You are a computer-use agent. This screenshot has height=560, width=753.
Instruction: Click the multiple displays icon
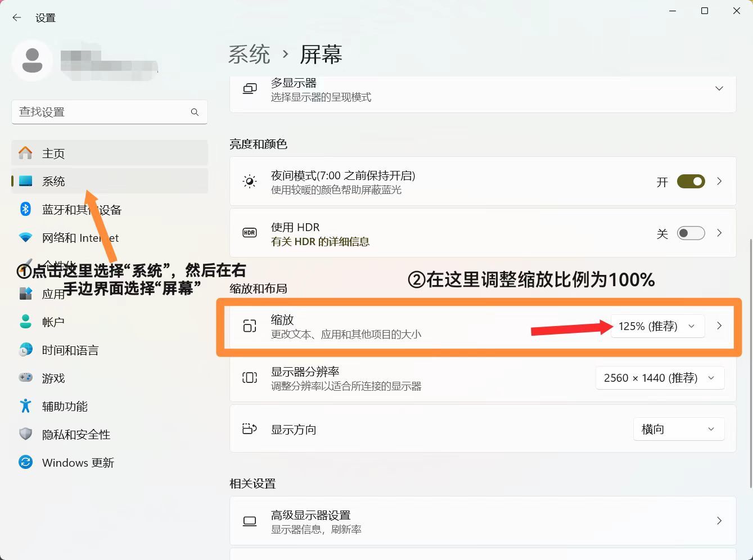tap(250, 89)
